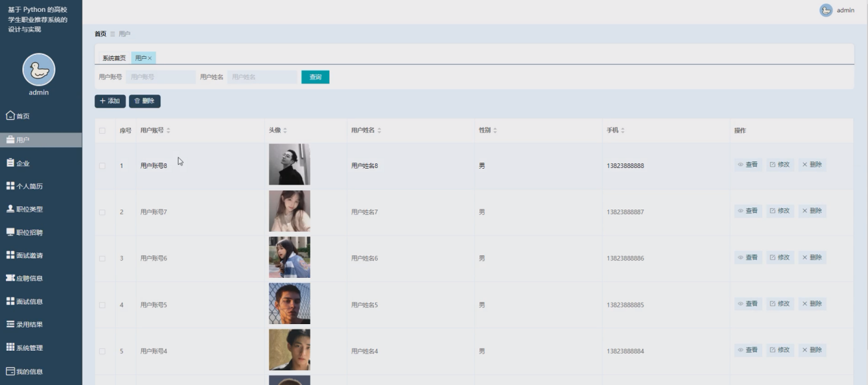
Task: Click phone number 13823888886
Action: point(625,258)
